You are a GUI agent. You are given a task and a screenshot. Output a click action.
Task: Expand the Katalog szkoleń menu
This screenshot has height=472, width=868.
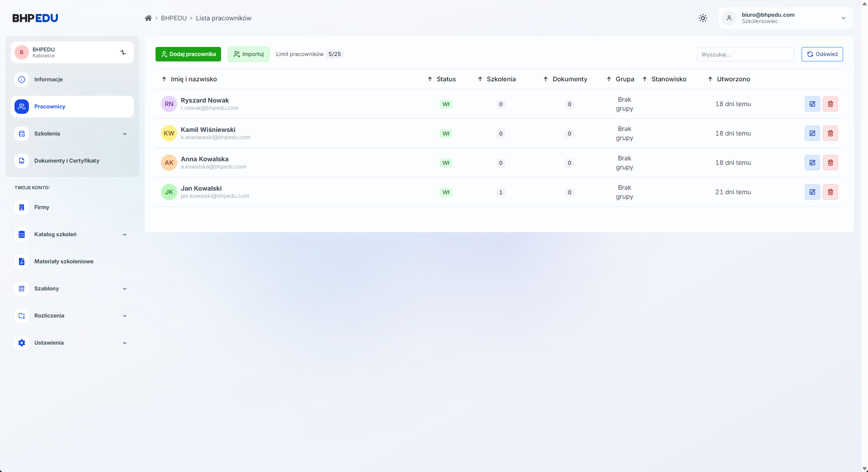click(124, 234)
